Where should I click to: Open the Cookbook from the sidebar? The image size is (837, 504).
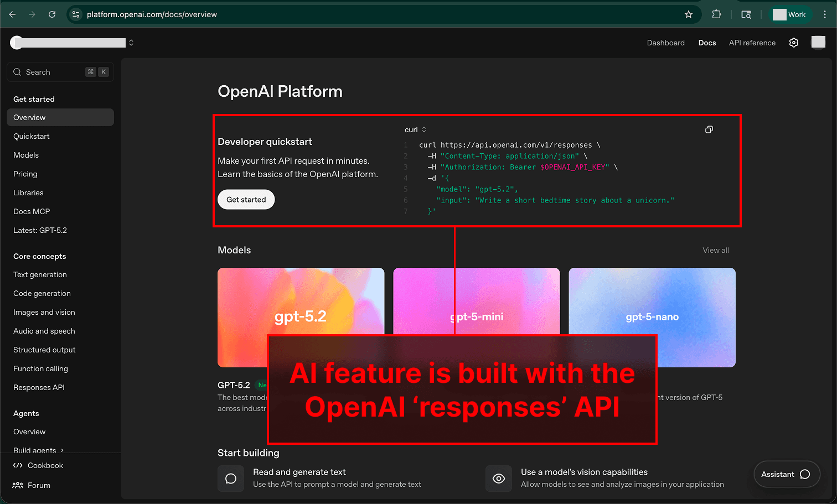[44, 465]
